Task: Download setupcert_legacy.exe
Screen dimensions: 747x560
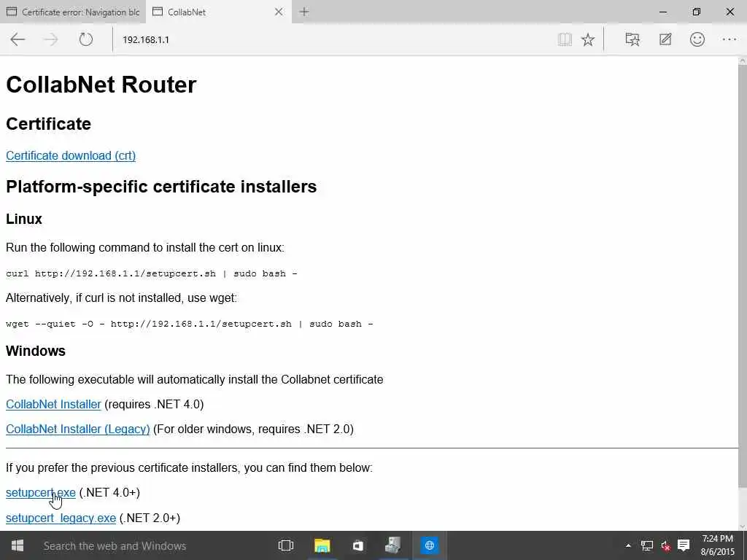Action: coord(61,518)
